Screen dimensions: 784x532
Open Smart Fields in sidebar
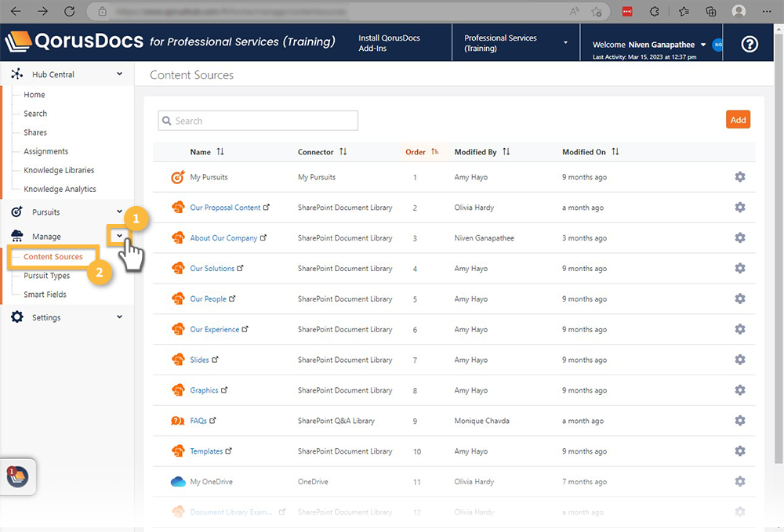tap(45, 295)
